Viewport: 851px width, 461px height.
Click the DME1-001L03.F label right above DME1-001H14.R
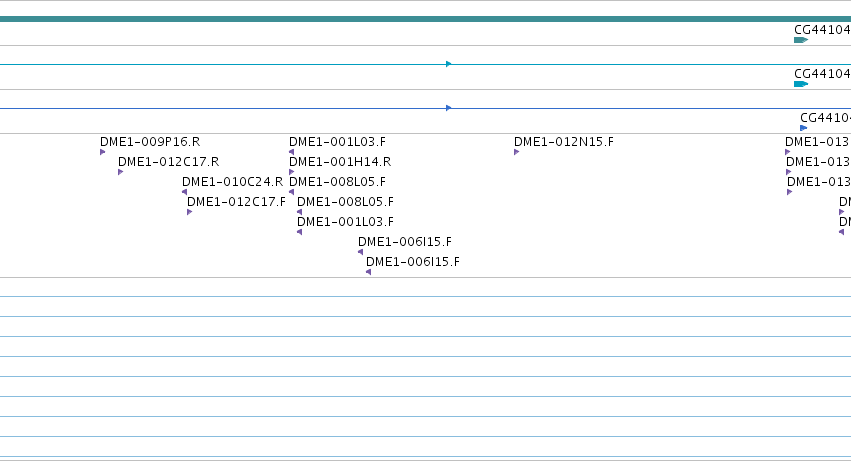tap(337, 142)
